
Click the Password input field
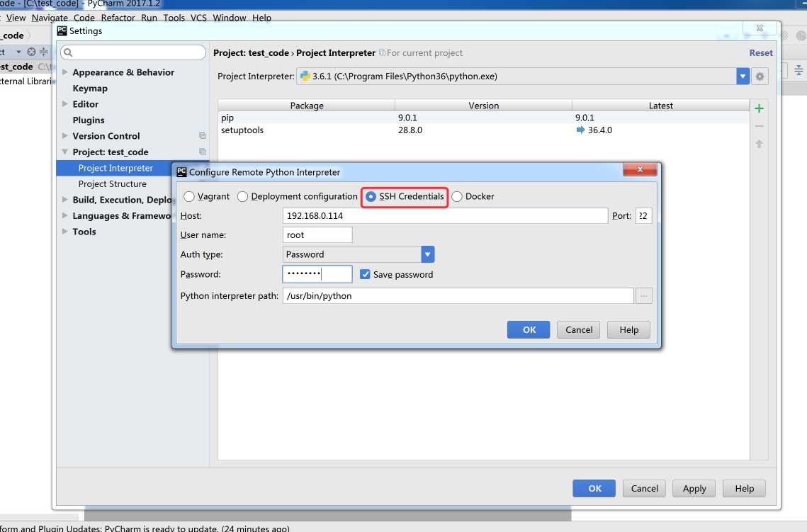coord(317,274)
